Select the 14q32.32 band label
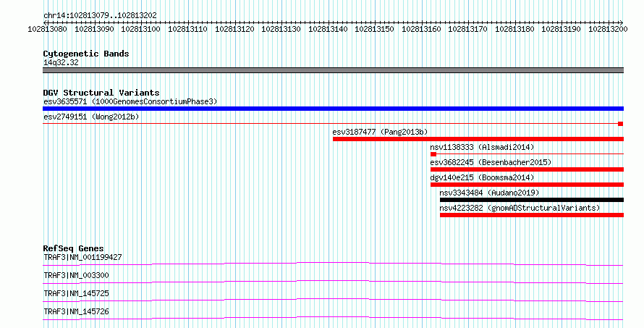 click(61, 62)
